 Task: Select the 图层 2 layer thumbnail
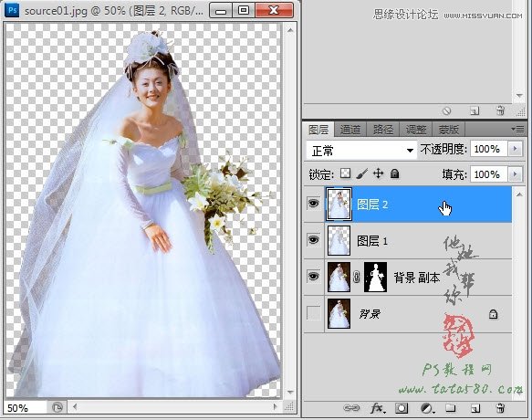(339, 204)
